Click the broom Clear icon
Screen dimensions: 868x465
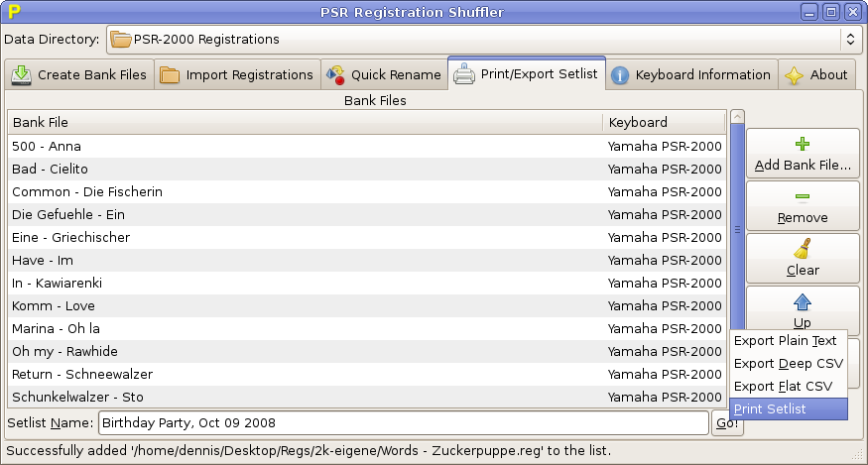tap(803, 250)
